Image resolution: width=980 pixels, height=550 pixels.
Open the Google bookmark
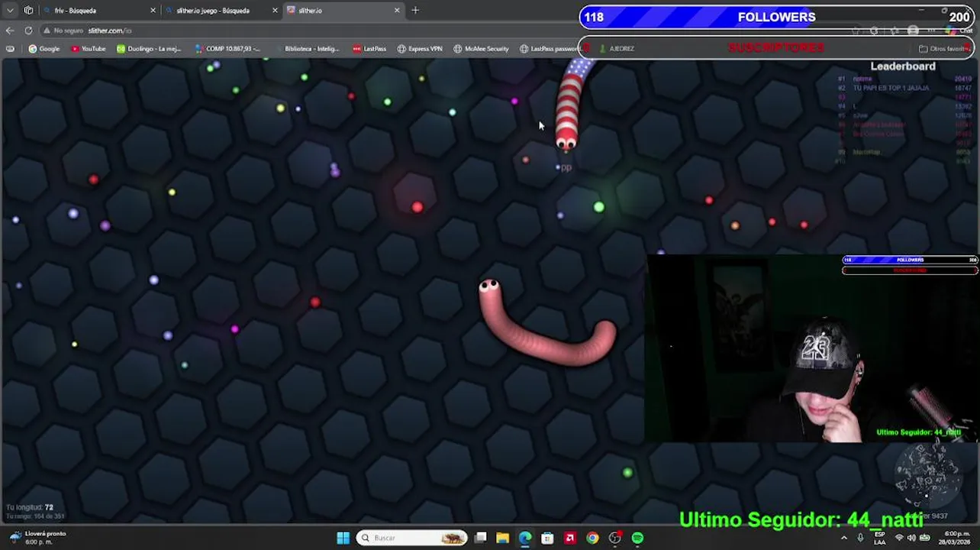coord(44,49)
